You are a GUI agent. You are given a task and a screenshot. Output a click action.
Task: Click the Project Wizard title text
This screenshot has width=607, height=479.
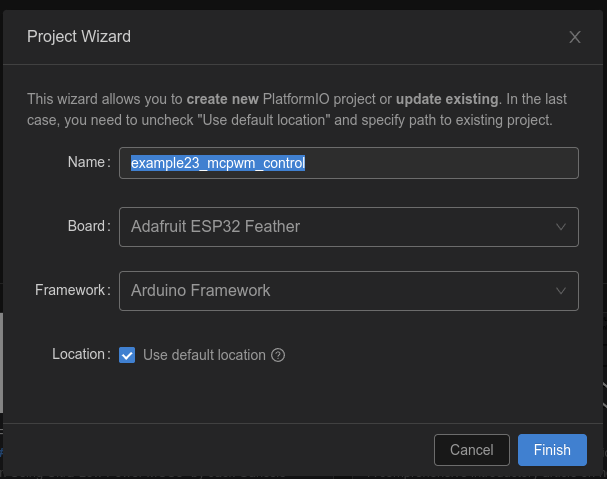79,37
